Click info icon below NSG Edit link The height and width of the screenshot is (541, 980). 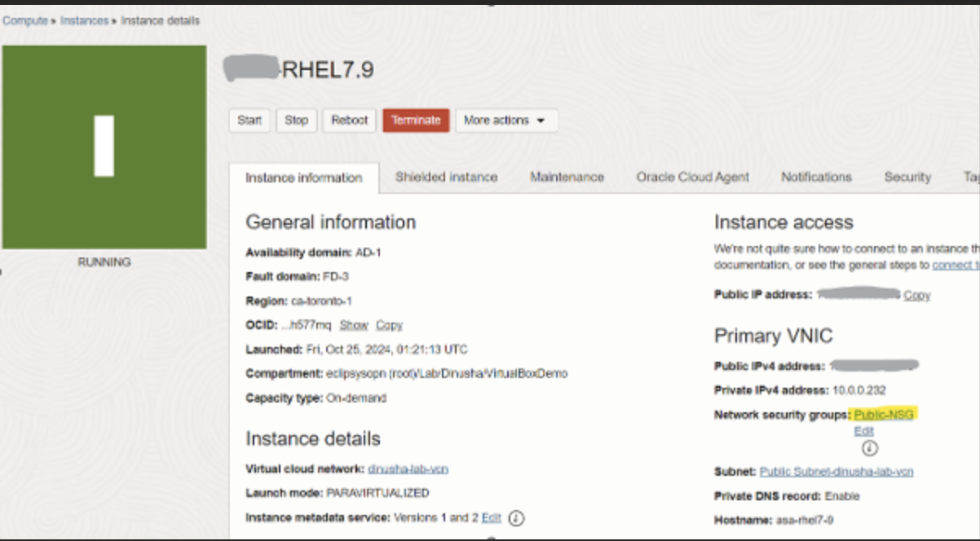[x=870, y=448]
